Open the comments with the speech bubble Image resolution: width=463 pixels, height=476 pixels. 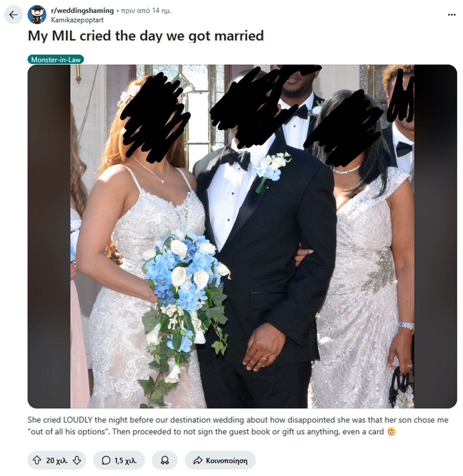[x=106, y=460]
